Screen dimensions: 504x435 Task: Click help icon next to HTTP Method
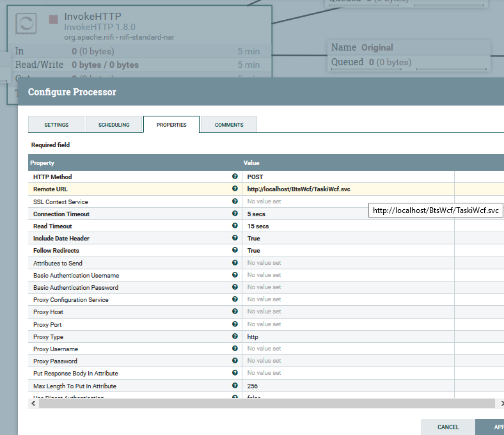click(x=235, y=177)
